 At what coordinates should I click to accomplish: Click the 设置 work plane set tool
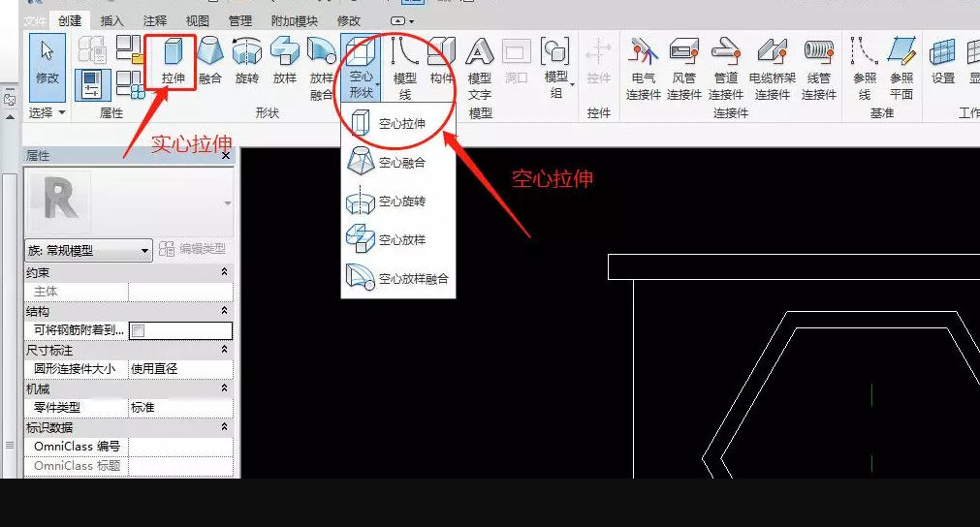[942, 62]
